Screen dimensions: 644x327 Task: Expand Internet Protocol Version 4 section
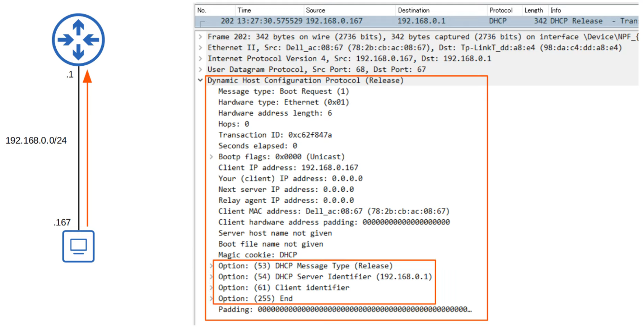[201, 59]
